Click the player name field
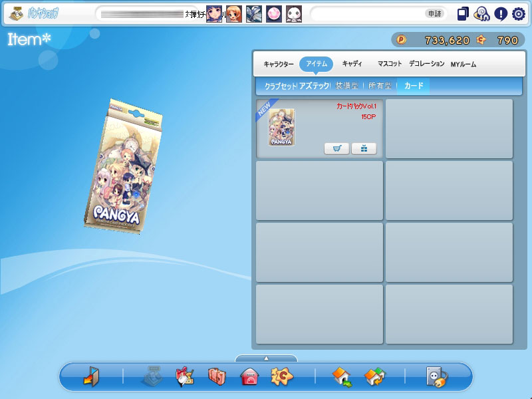Screen dimensions: 532x399 point(148,14)
